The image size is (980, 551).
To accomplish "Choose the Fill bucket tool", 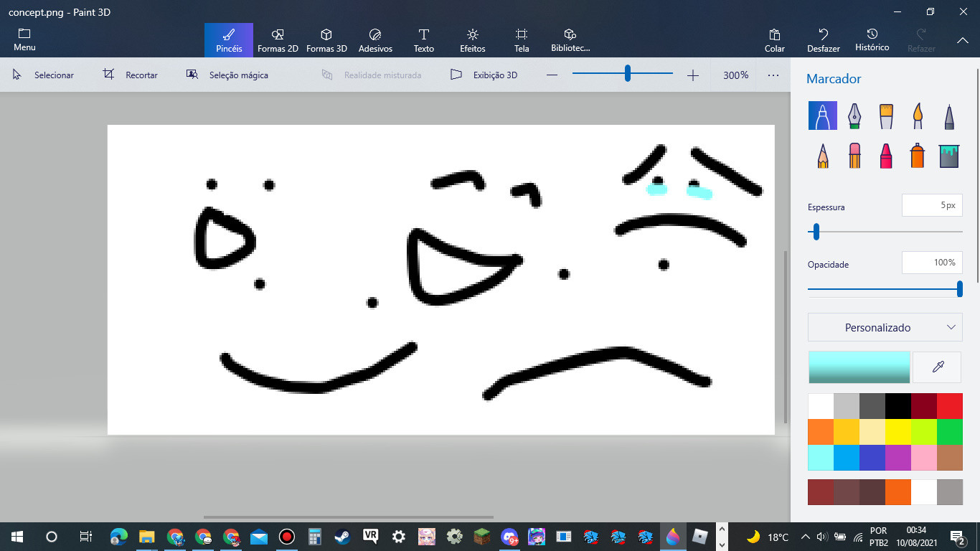I will pos(948,154).
